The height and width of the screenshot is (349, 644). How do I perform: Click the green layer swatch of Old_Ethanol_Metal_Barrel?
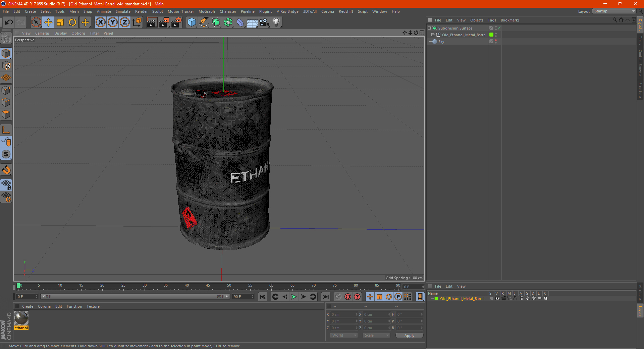(491, 35)
